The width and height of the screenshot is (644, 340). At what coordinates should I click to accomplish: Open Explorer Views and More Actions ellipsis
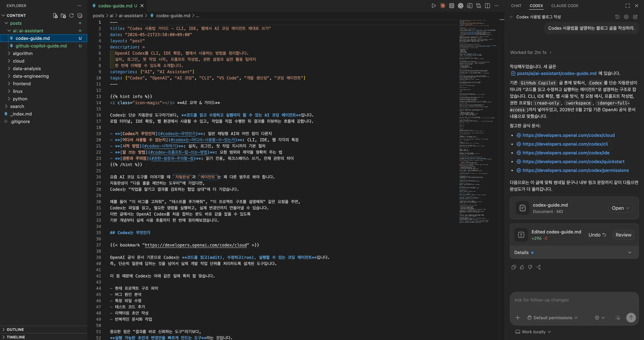click(79, 6)
